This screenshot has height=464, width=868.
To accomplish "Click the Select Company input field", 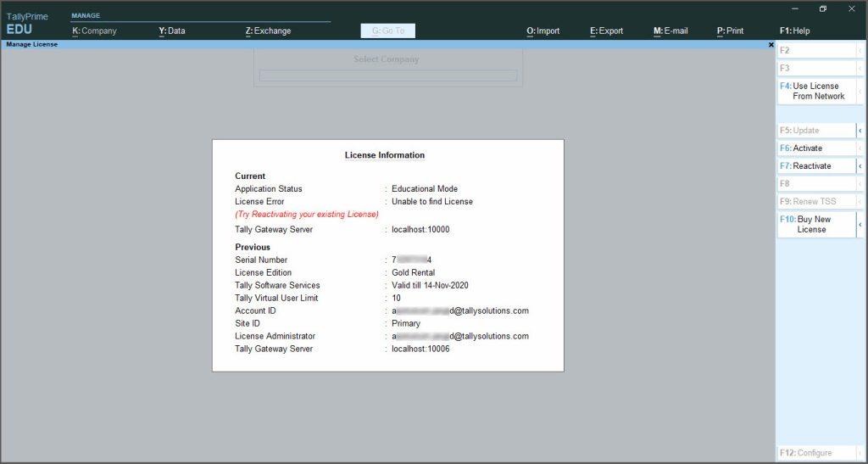I will (x=388, y=75).
